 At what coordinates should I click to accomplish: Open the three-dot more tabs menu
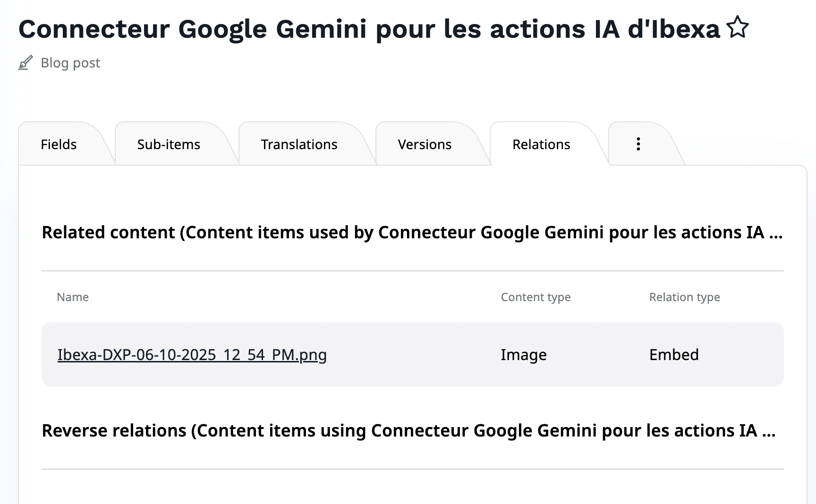(x=638, y=144)
